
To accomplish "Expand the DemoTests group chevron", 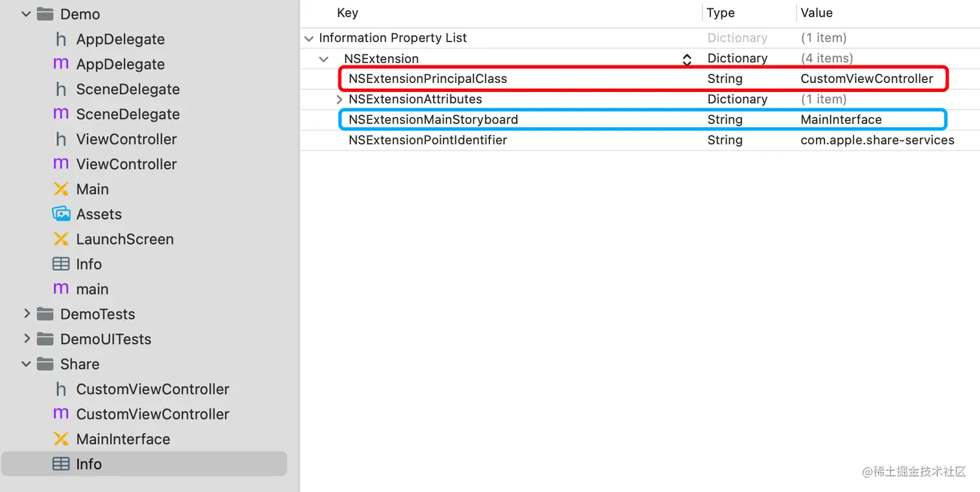I will [x=26, y=314].
